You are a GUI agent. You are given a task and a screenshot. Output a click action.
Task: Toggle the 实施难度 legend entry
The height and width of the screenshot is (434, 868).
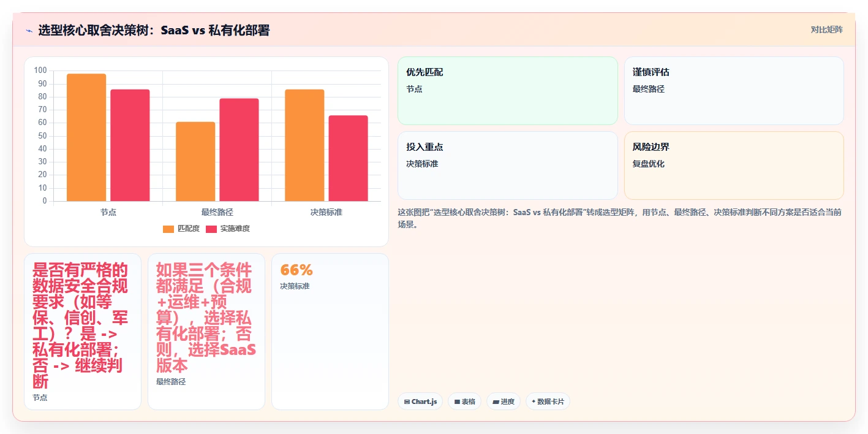pyautogui.click(x=228, y=229)
